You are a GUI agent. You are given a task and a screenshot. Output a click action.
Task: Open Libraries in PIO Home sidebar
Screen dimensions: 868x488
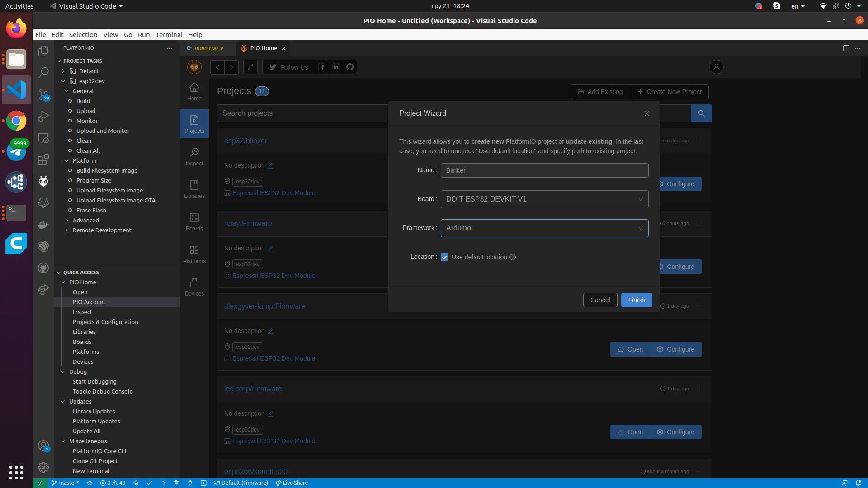point(194,189)
